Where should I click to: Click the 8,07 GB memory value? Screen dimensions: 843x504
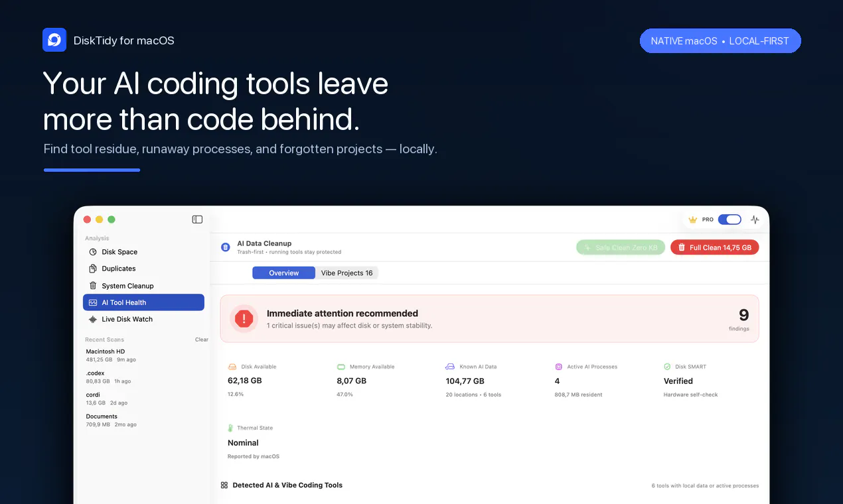352,381
